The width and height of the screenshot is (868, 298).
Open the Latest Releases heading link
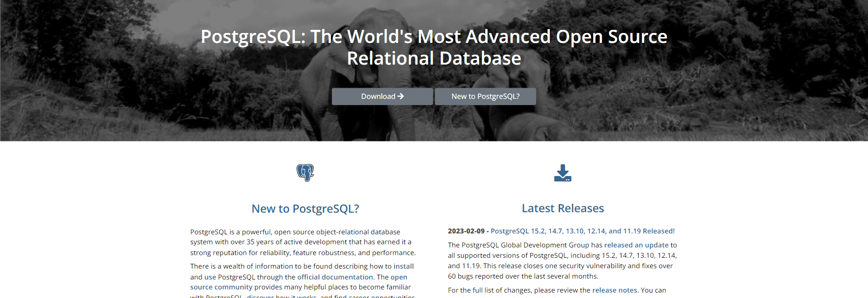click(x=563, y=208)
